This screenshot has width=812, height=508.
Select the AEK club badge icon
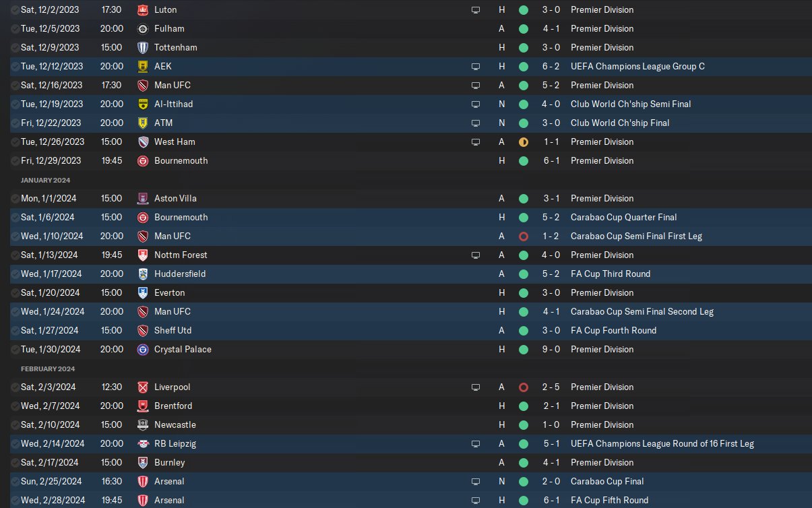142,67
